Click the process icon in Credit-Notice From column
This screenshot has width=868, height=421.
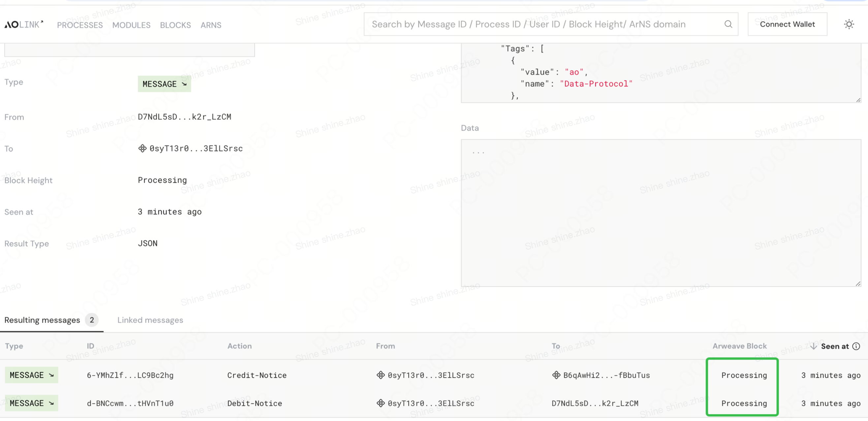[x=381, y=375]
